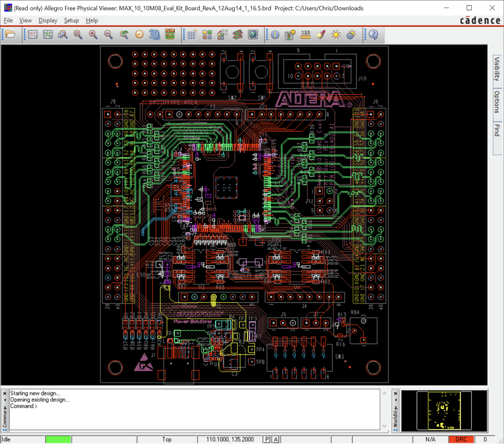The image size is (504, 444).
Task: Click the Top layer status field
Action: point(167,439)
